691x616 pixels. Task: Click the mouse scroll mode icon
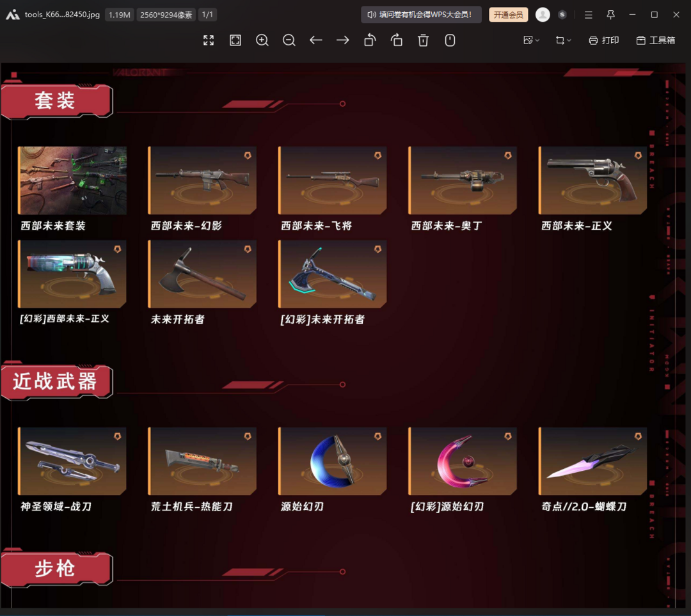(x=450, y=40)
